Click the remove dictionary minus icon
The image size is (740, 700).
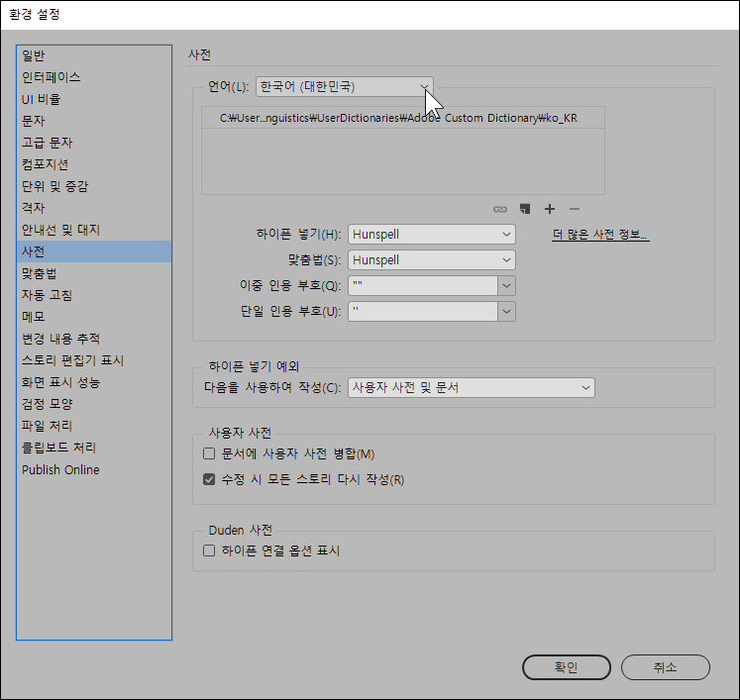[574, 209]
